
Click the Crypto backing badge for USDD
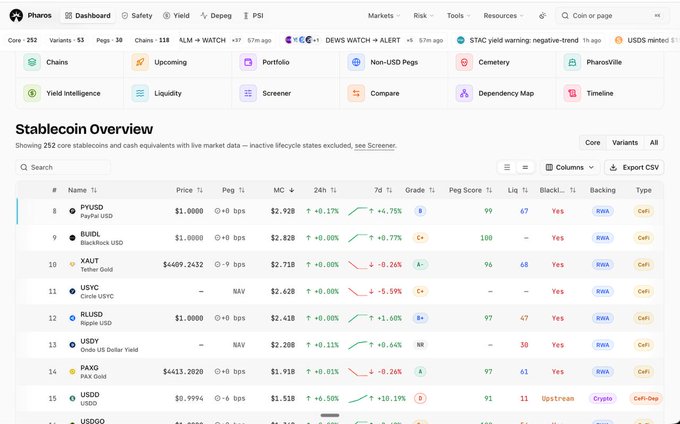pyautogui.click(x=602, y=398)
